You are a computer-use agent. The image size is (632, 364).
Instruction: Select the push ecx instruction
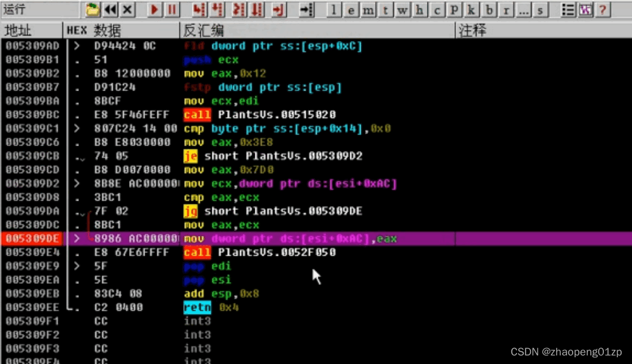click(x=211, y=59)
